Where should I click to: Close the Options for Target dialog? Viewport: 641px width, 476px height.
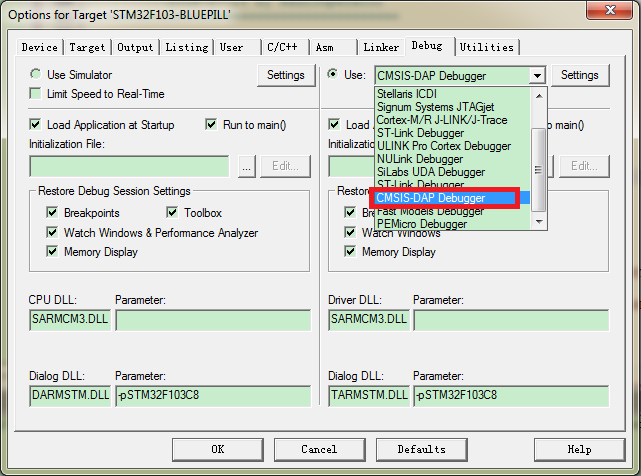(x=610, y=10)
